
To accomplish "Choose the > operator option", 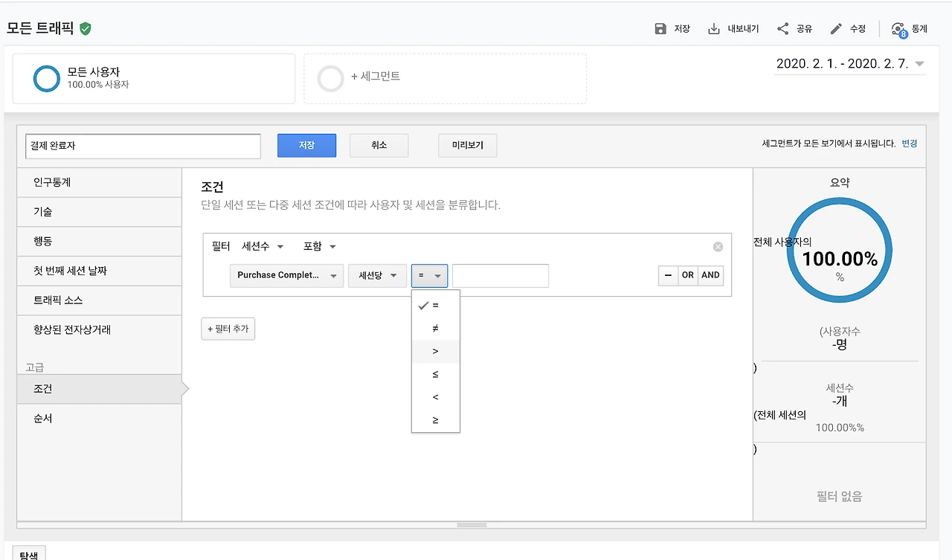I will point(436,351).
